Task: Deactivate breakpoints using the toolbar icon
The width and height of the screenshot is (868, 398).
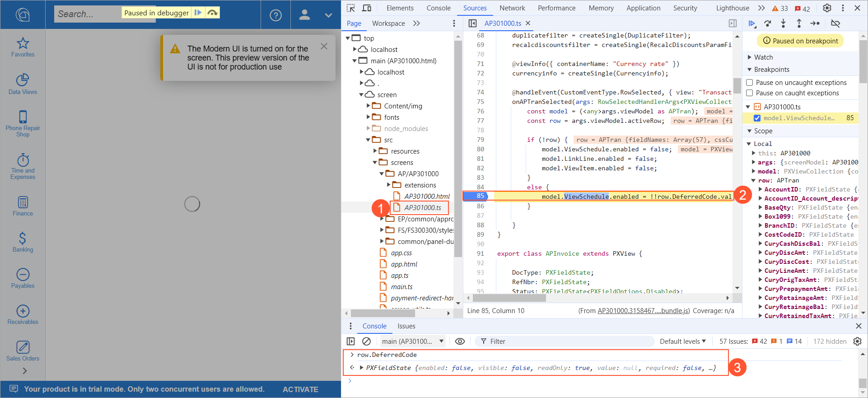Action: coord(835,23)
